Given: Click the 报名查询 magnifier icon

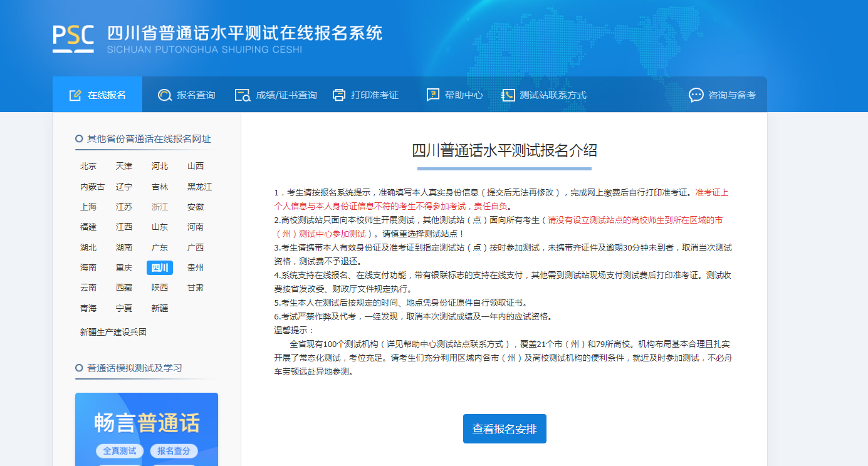Looking at the screenshot, I should (x=165, y=95).
